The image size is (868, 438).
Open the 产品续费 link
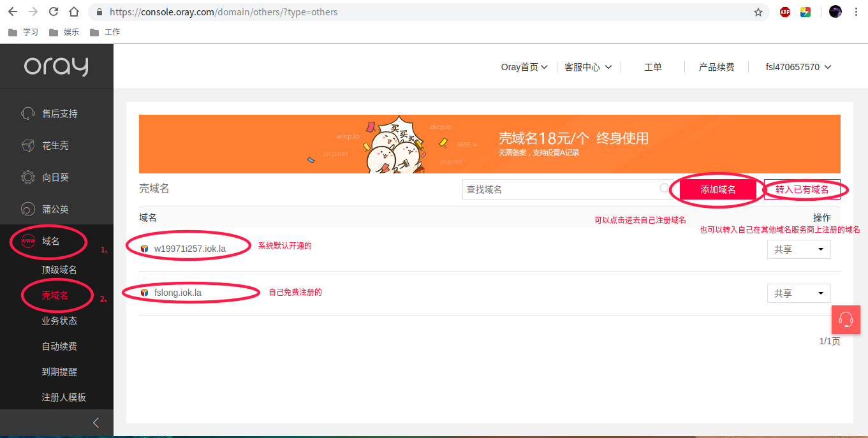click(716, 67)
